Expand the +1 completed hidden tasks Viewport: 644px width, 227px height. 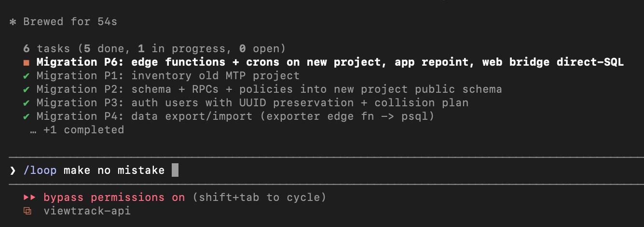94,130
